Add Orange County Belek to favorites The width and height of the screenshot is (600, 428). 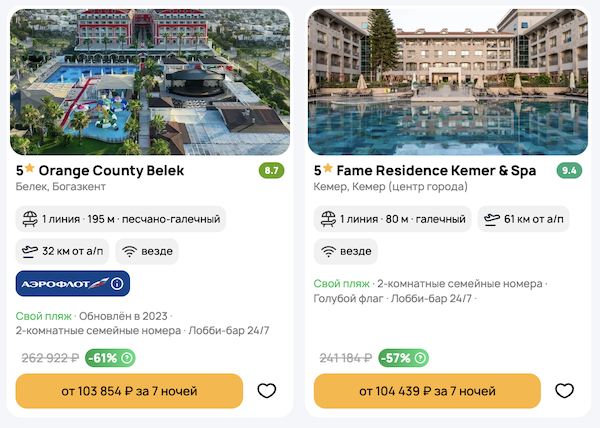(x=266, y=391)
